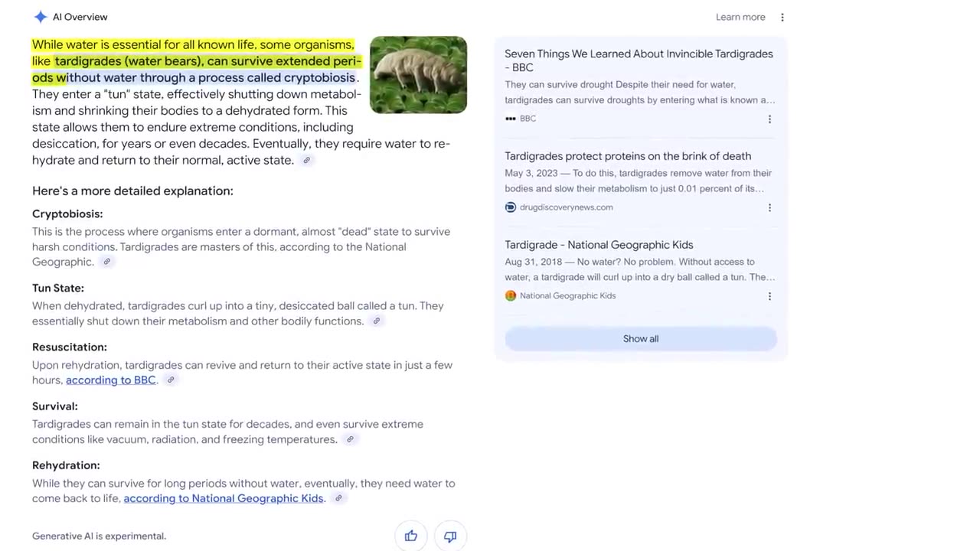Image resolution: width=980 pixels, height=551 pixels.
Task: Click the National Geographic Kids favicon
Action: [x=511, y=296]
